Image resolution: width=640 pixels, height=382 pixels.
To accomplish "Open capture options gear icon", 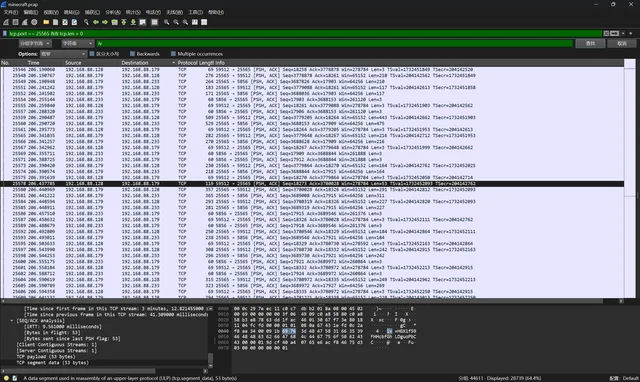I will 34,22.
